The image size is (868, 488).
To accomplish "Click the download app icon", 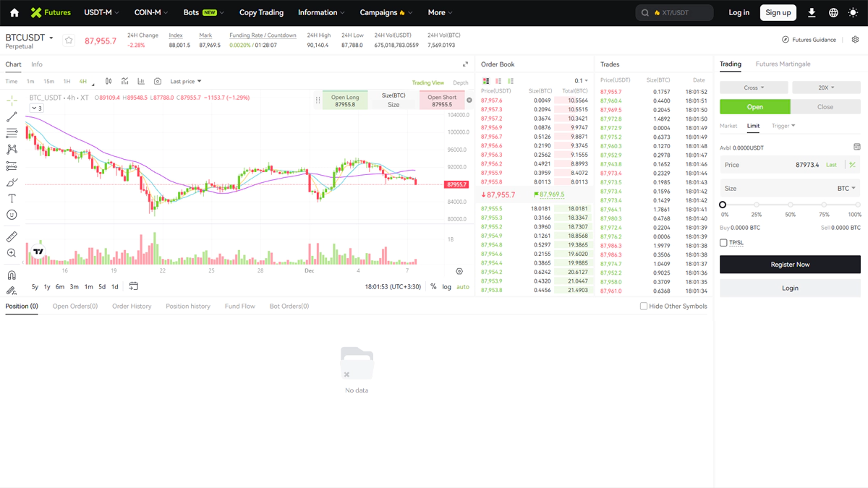I will pos(812,13).
